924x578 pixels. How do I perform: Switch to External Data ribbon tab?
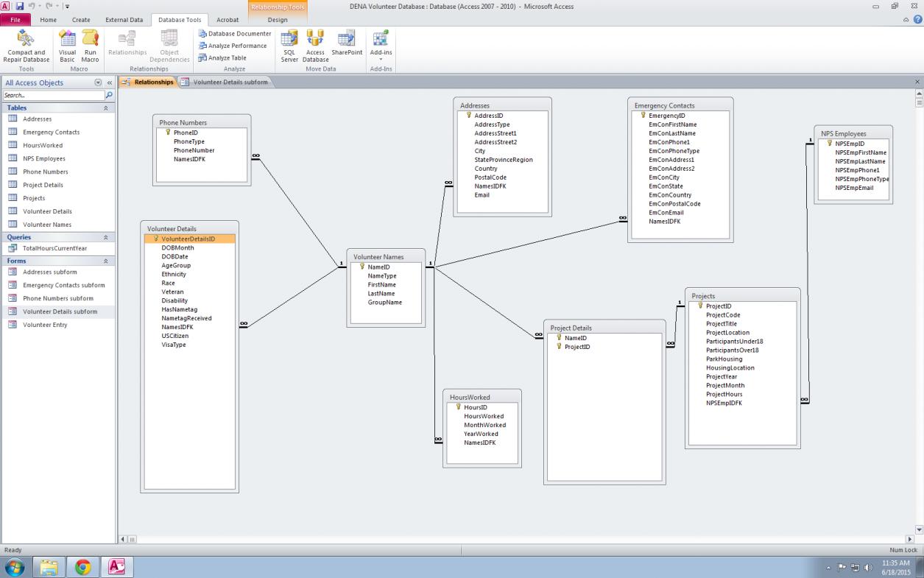pos(124,20)
